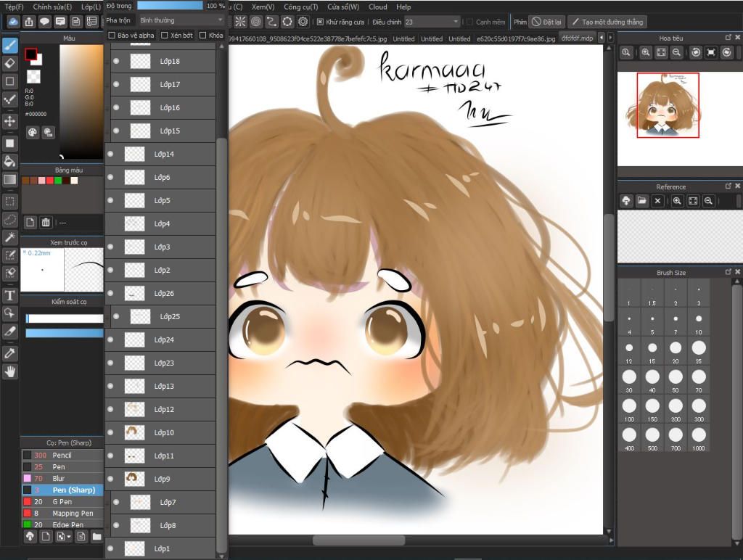Viewport: 743px width, 560px height.
Task: Click the Độ trong opacity slider
Action: [170, 6]
